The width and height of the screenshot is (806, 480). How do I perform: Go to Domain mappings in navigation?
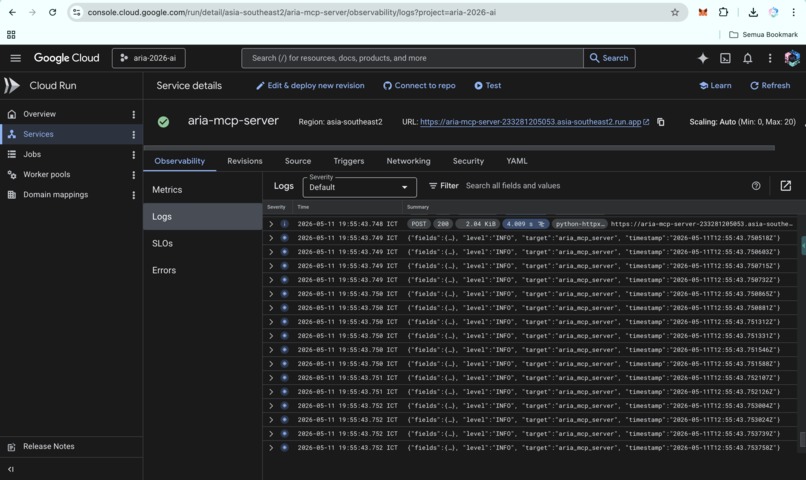point(56,195)
